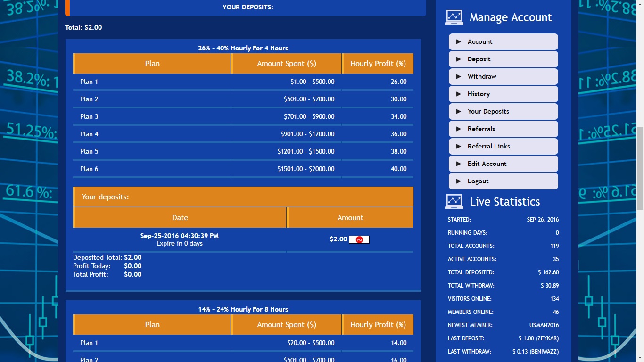Select the Account button in the sidebar
Image resolution: width=644 pixels, height=362 pixels.
[x=503, y=42]
